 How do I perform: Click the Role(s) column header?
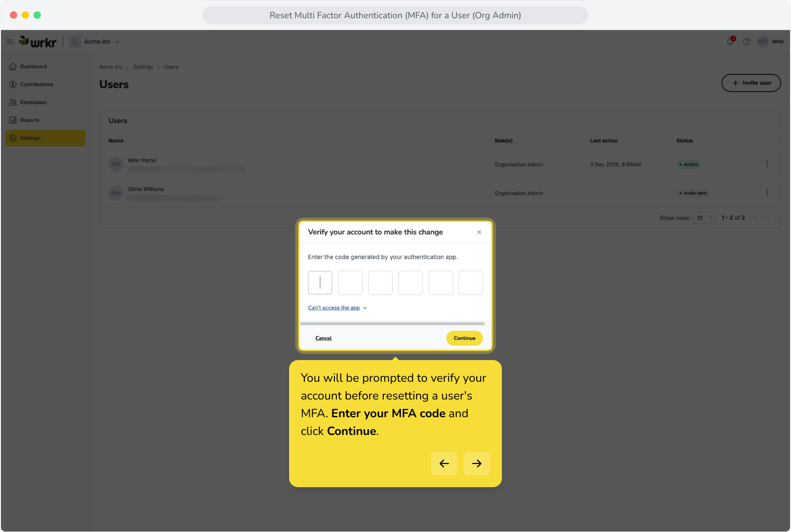[504, 141]
